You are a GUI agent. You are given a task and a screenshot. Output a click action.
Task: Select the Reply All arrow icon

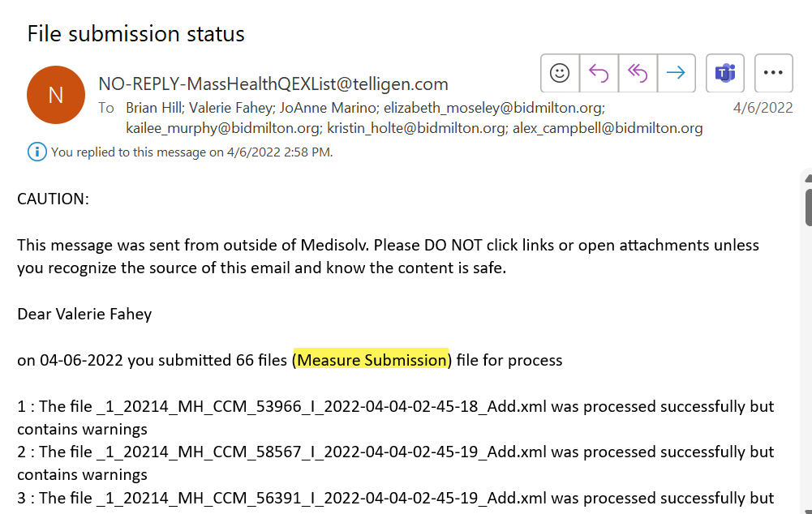point(638,73)
